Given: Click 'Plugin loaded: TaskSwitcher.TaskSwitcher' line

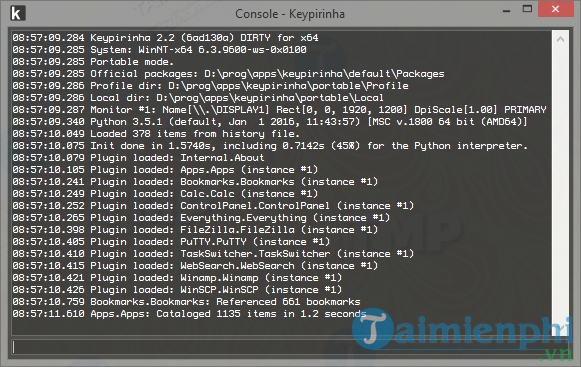Looking at the screenshot, I should pos(213,254).
